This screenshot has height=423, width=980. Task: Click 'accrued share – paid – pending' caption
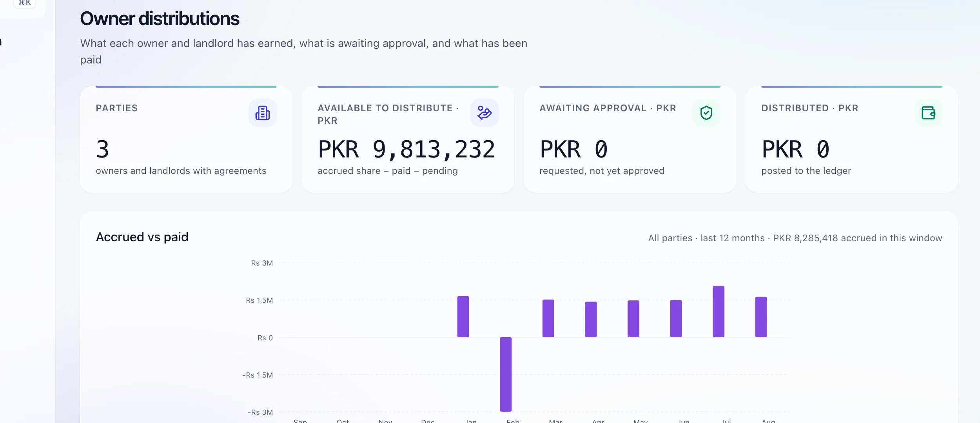point(387,171)
